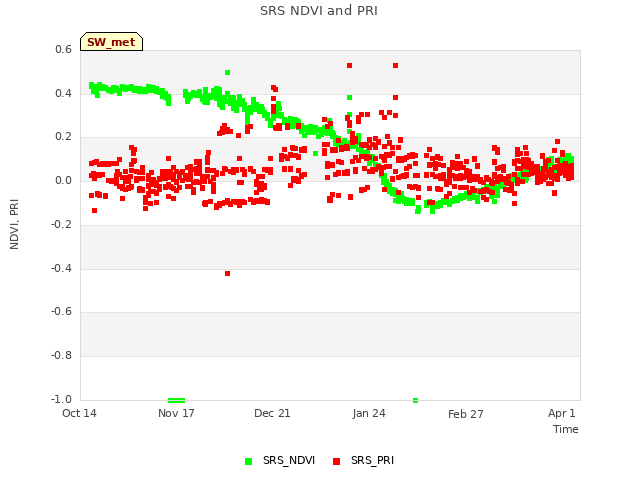The image size is (640, 480).
Task: Click the red outlier point near -0.4
Action: (227, 273)
